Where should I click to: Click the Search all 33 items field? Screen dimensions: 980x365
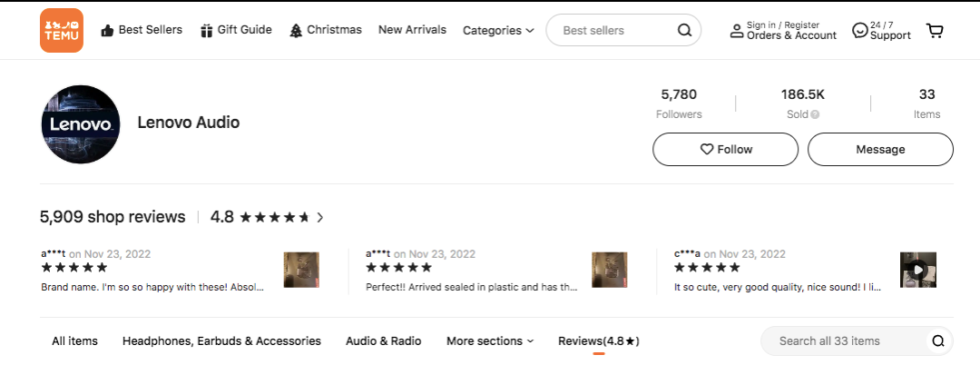[842, 341]
